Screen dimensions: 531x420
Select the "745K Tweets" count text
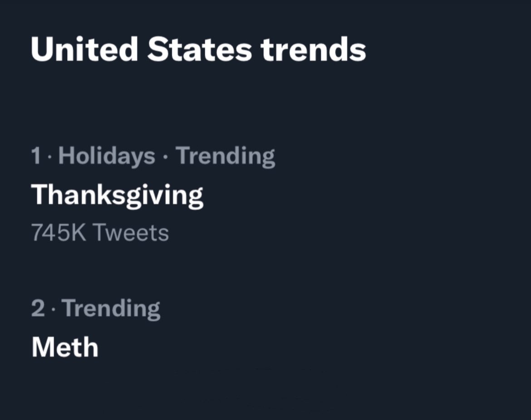click(x=100, y=233)
